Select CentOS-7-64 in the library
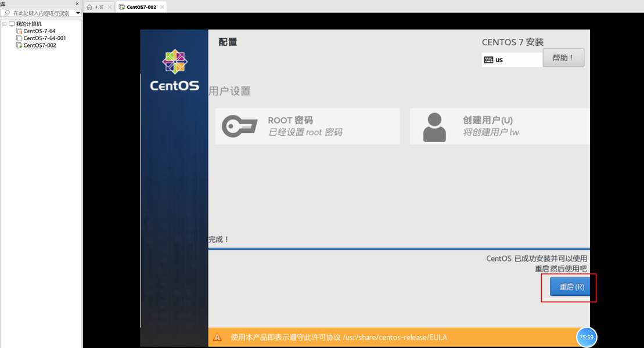This screenshot has width=644, height=348. pos(39,31)
